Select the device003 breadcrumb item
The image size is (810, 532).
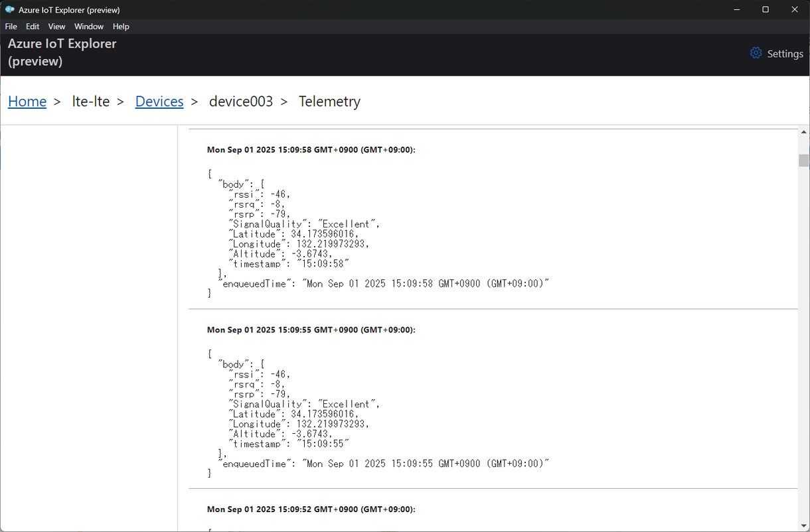pos(241,101)
